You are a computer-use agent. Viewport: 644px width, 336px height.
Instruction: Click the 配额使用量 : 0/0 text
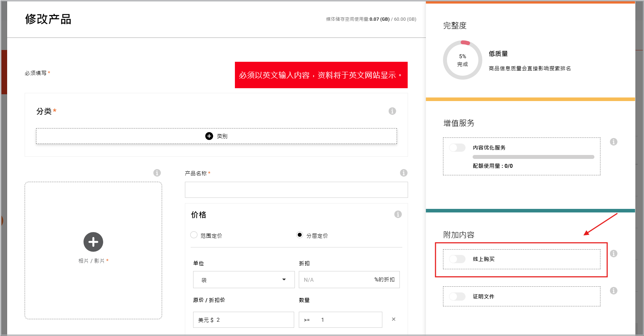pyautogui.click(x=493, y=166)
